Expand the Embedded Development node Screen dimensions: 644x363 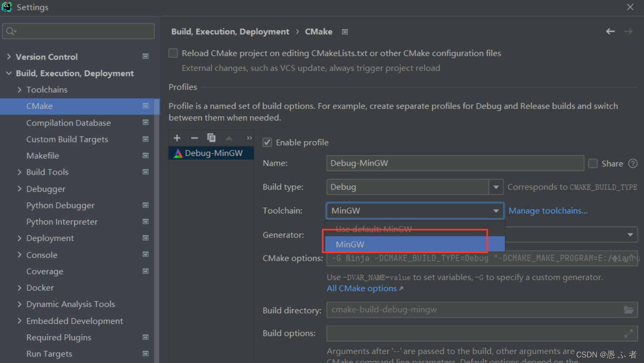19,321
